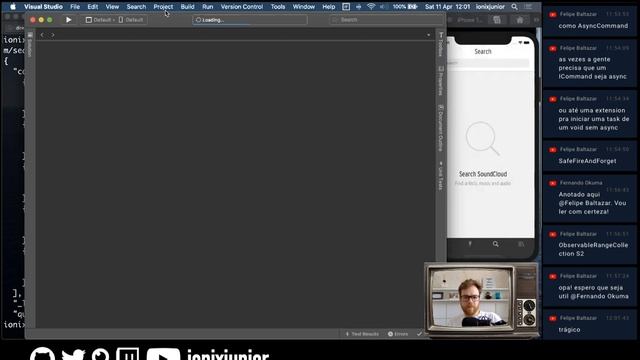
Task: Click chat message 'SafeFireAndForget'
Action: tap(587, 161)
